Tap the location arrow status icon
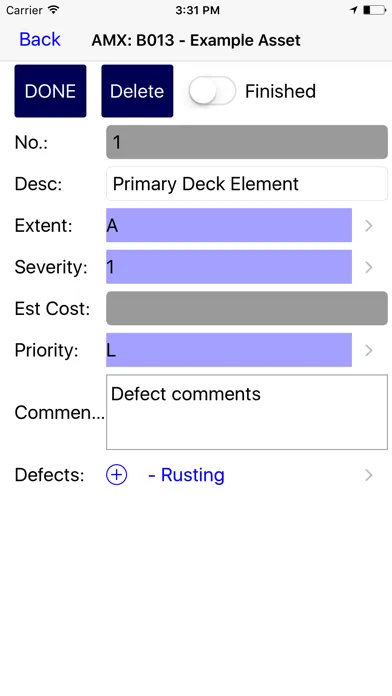Screen dimensions: 392x696 coord(353,10)
